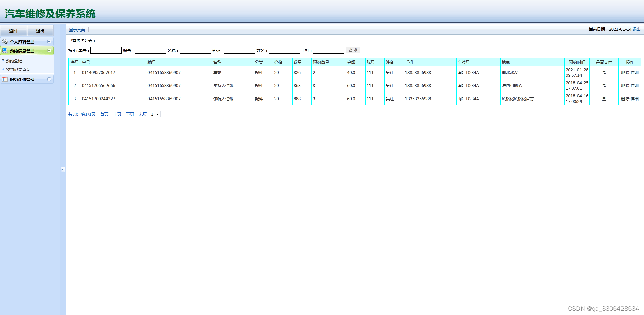Open the page number dropdown
This screenshot has height=315, width=644.
click(155, 114)
